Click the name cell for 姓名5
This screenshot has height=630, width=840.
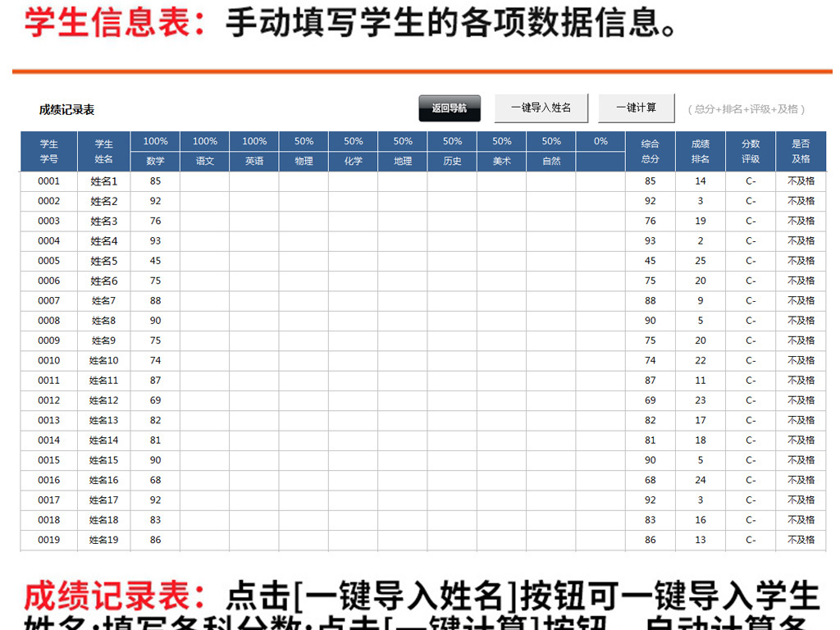click(103, 261)
